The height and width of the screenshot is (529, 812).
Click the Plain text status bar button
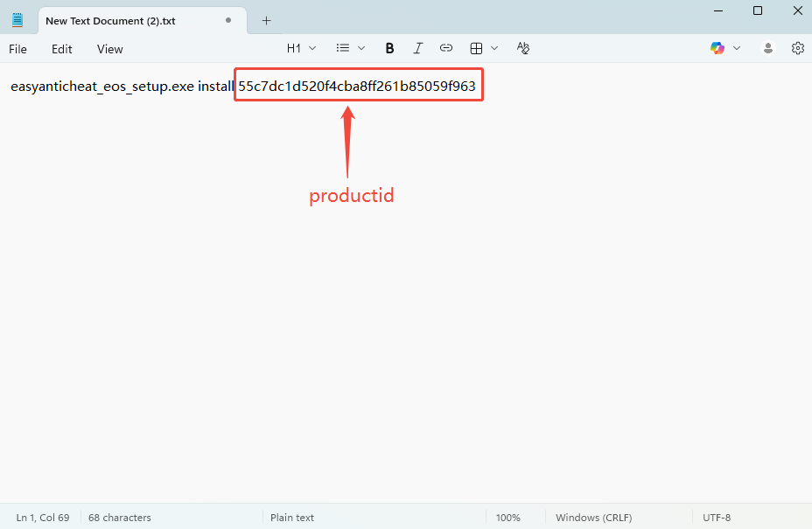(292, 518)
